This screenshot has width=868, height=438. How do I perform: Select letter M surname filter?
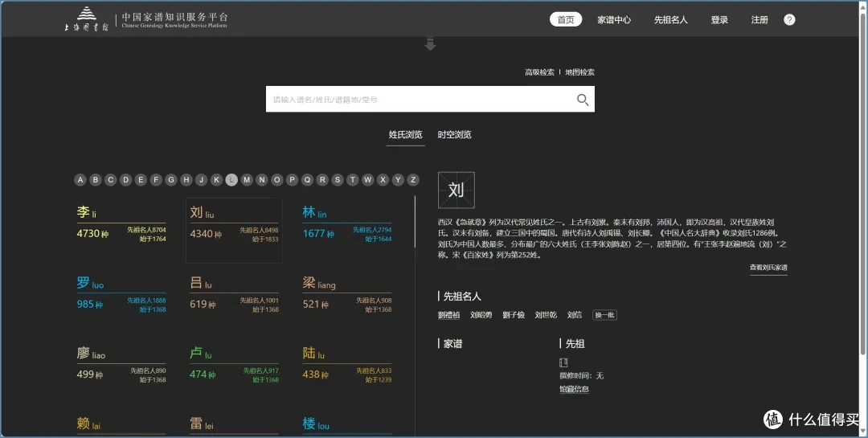[247, 180]
